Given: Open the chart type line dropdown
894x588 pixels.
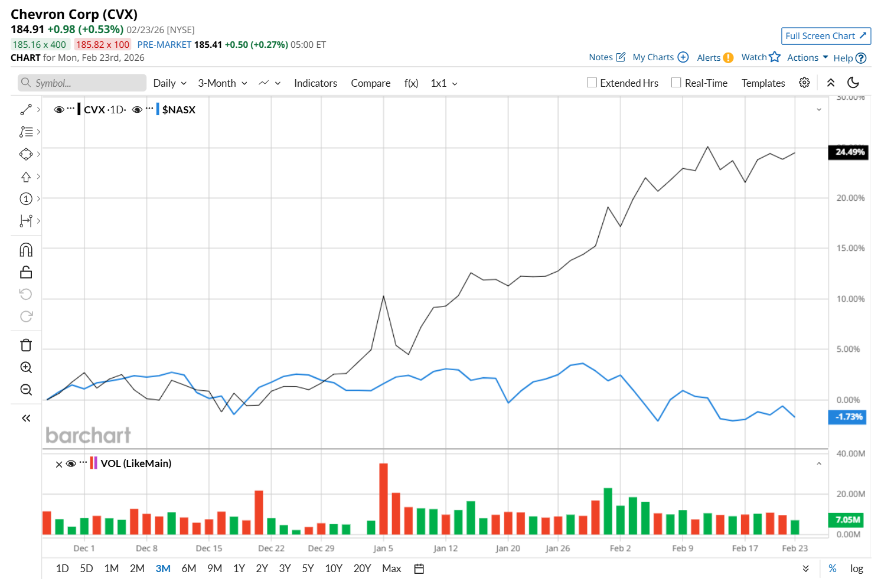Looking at the screenshot, I should (270, 83).
